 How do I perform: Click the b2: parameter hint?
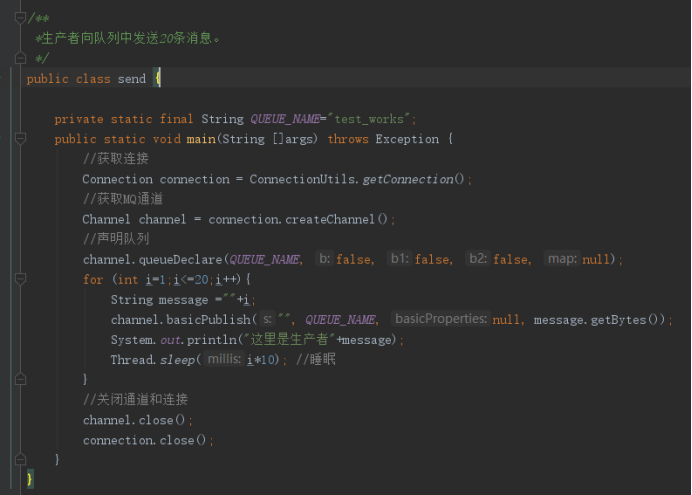[x=478, y=259]
